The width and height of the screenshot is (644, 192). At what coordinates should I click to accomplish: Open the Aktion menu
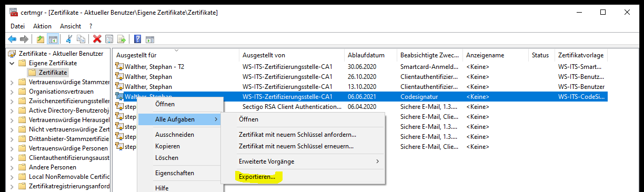[42, 26]
